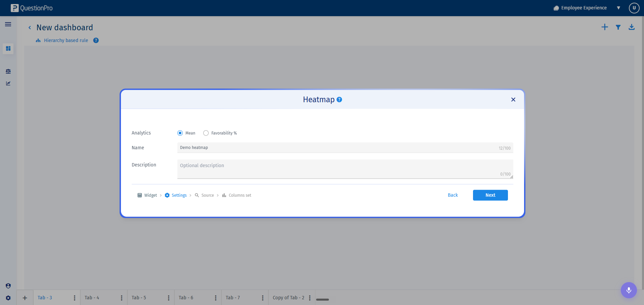This screenshot has width=644, height=305.
Task: Click the microphone voice assistant button
Action: (x=629, y=290)
